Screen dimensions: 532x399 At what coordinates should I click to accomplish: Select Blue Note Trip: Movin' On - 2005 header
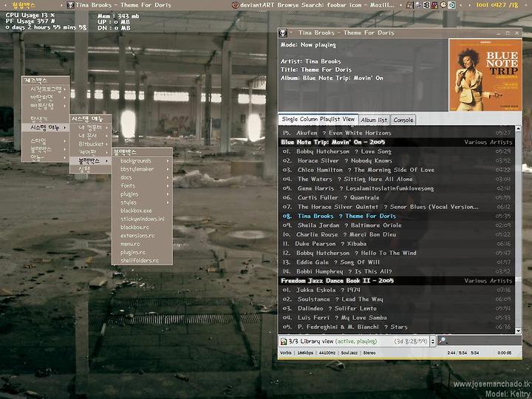pos(396,142)
